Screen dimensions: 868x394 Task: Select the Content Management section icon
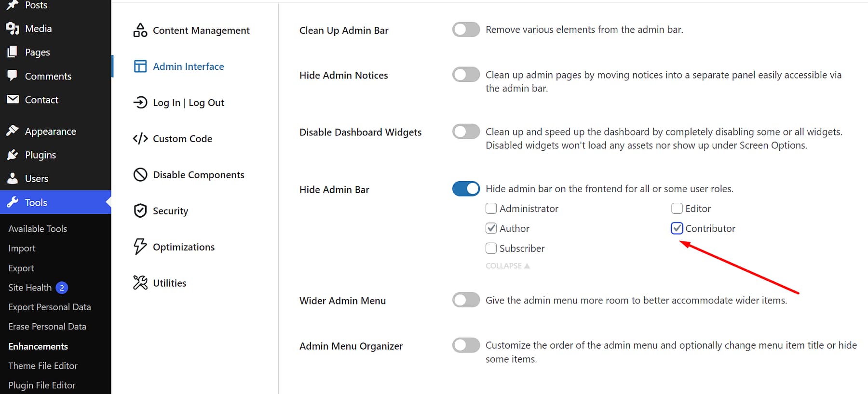140,30
